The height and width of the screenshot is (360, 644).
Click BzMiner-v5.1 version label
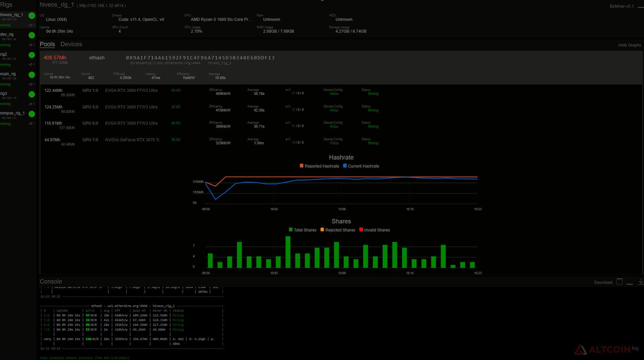pos(622,6)
